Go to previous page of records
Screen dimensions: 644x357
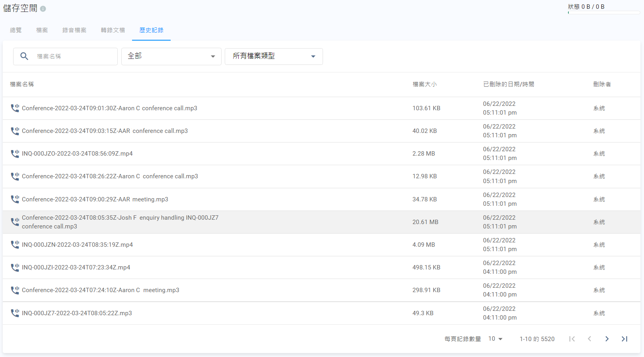pyautogui.click(x=589, y=339)
